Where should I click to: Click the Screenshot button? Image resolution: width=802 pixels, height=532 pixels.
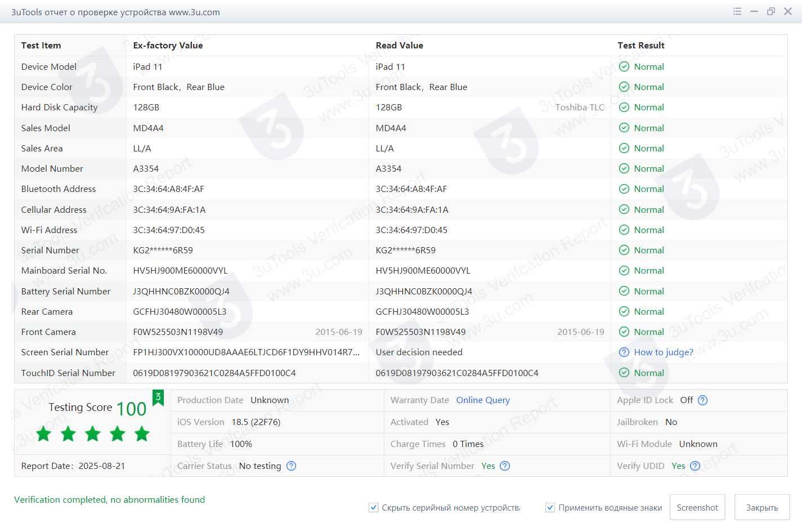pyautogui.click(x=697, y=507)
